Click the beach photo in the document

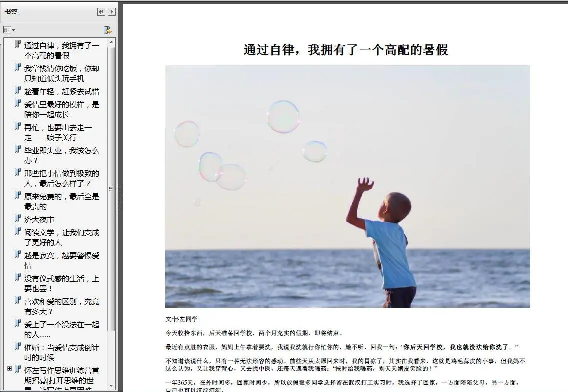tap(349, 188)
